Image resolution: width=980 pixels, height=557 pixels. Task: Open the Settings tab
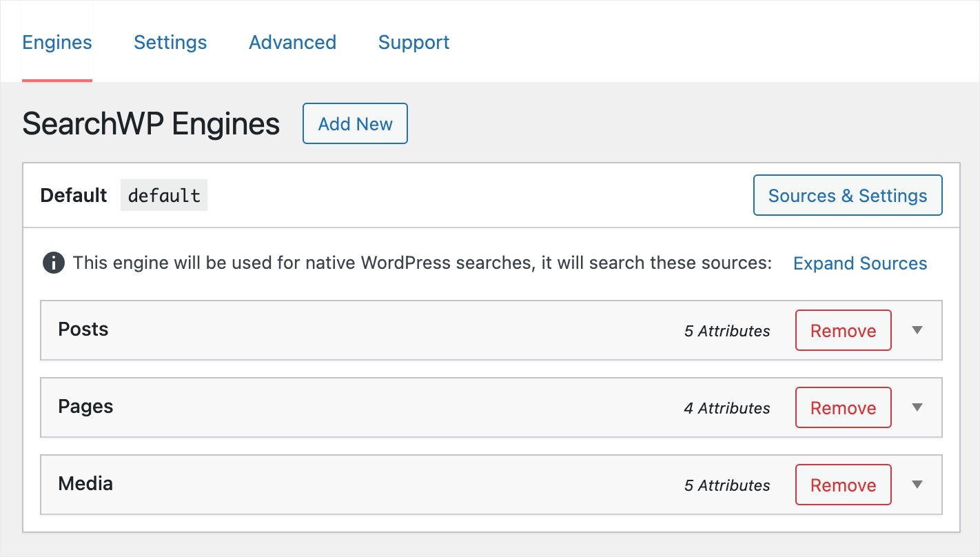(170, 42)
